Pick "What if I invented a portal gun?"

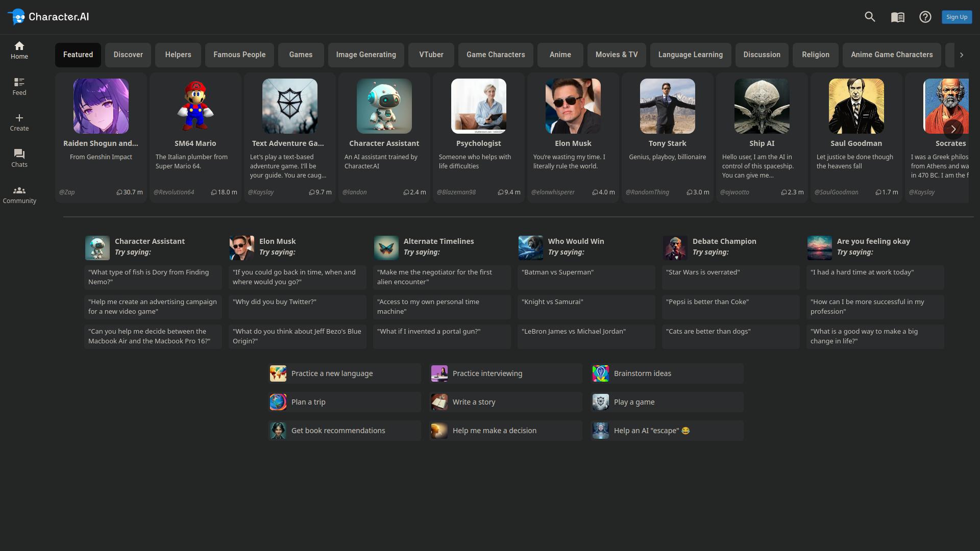pos(442,336)
